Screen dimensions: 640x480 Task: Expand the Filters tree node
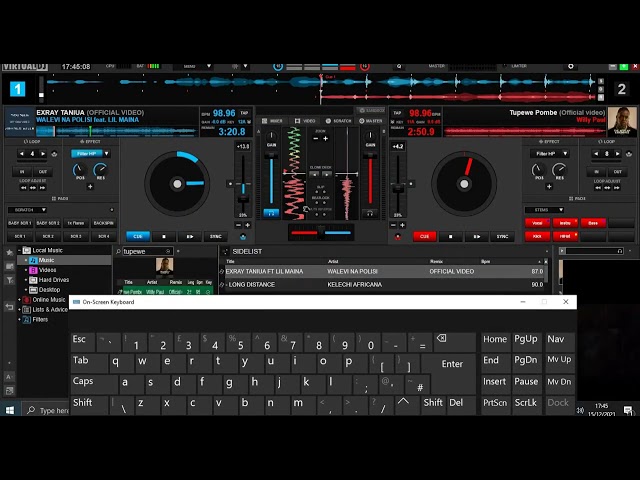(19, 319)
